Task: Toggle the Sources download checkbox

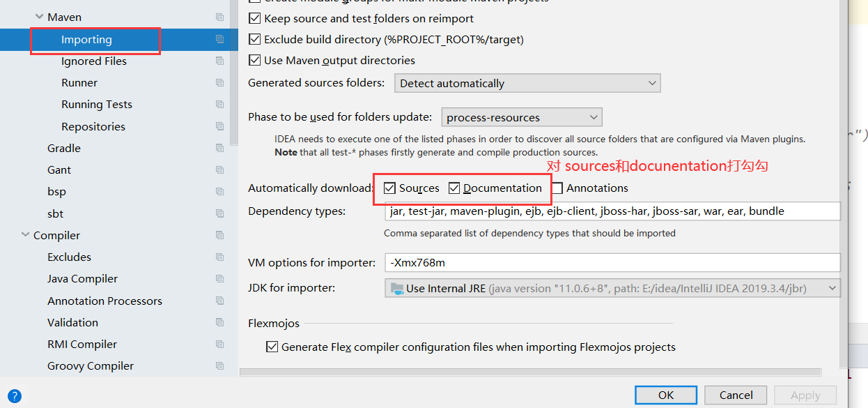Action: 389,188
